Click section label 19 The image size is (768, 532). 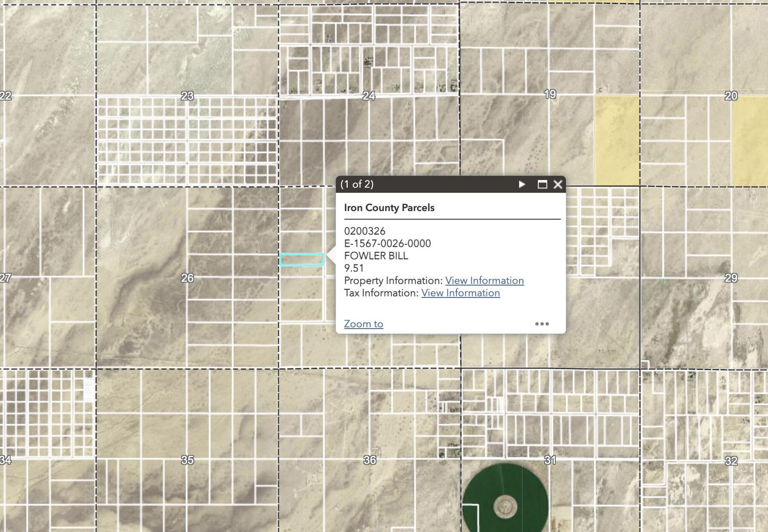(550, 95)
